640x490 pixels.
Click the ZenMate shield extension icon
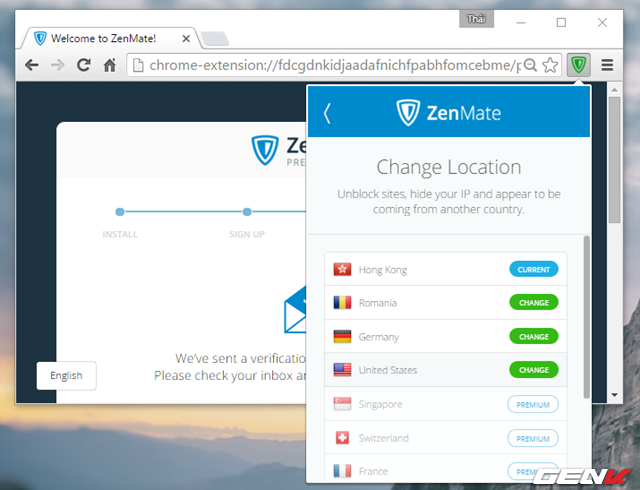[578, 65]
